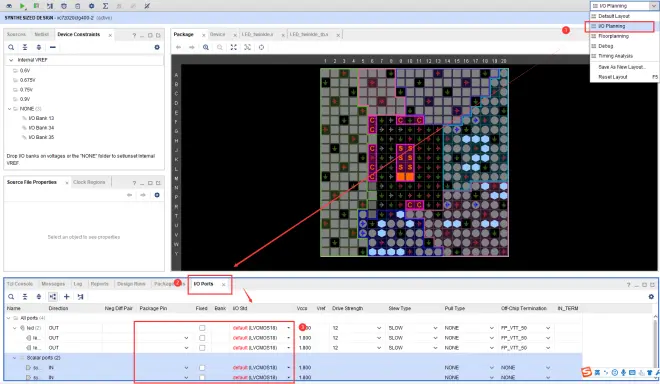Click the Sigma icon in top toolbar
The width and height of the screenshot is (660, 384).
[x=105, y=6]
